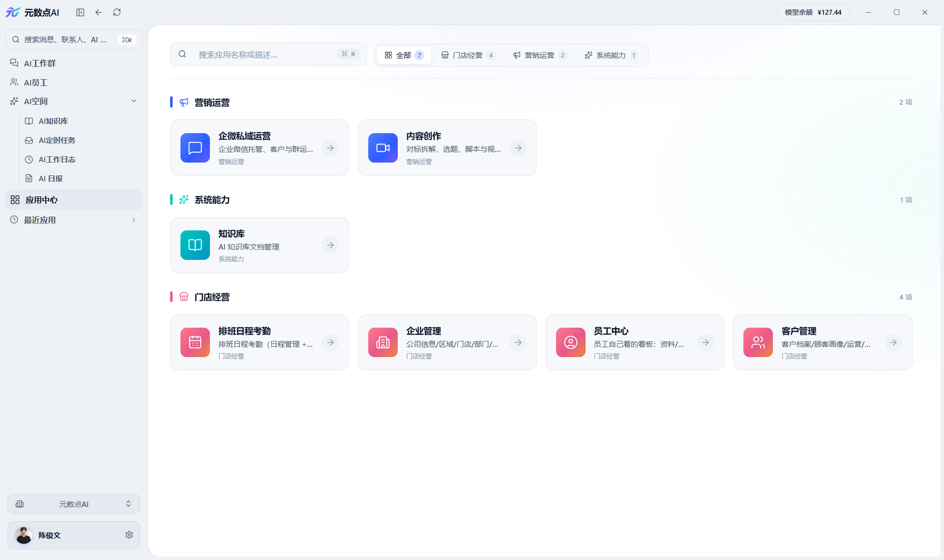Screen dimensions: 944x560
Task: Open AI定时任务 in the sidebar
Action: click(x=81, y=140)
